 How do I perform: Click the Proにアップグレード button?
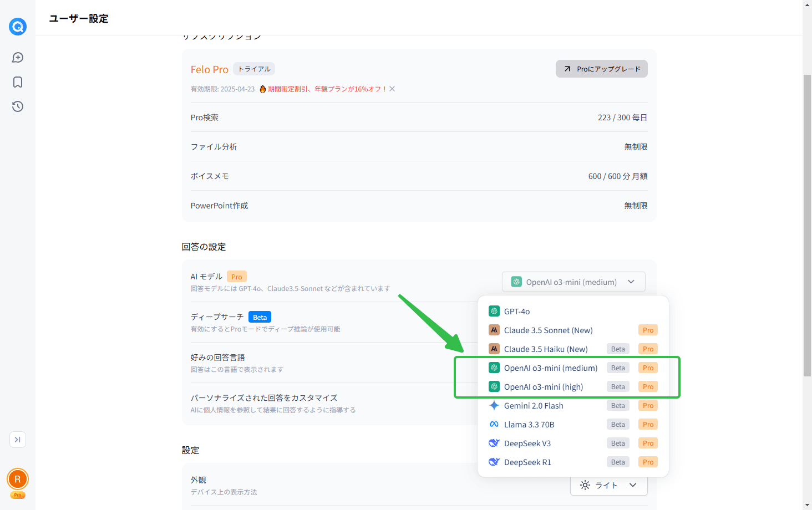coord(602,69)
